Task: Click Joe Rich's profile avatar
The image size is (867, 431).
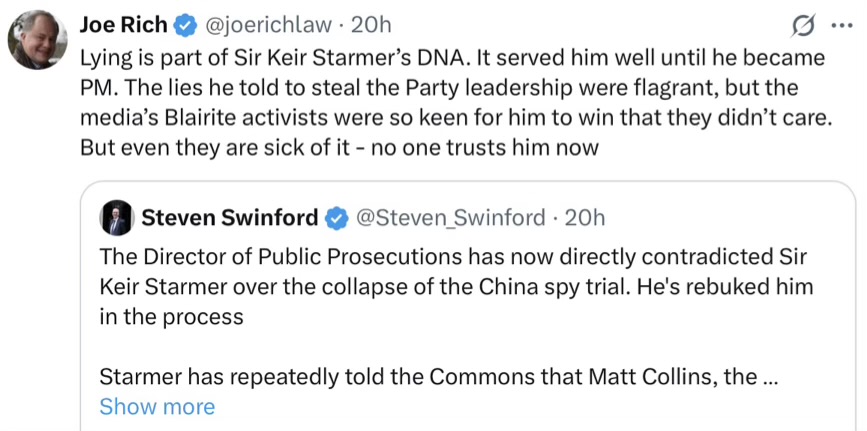Action: [x=37, y=41]
